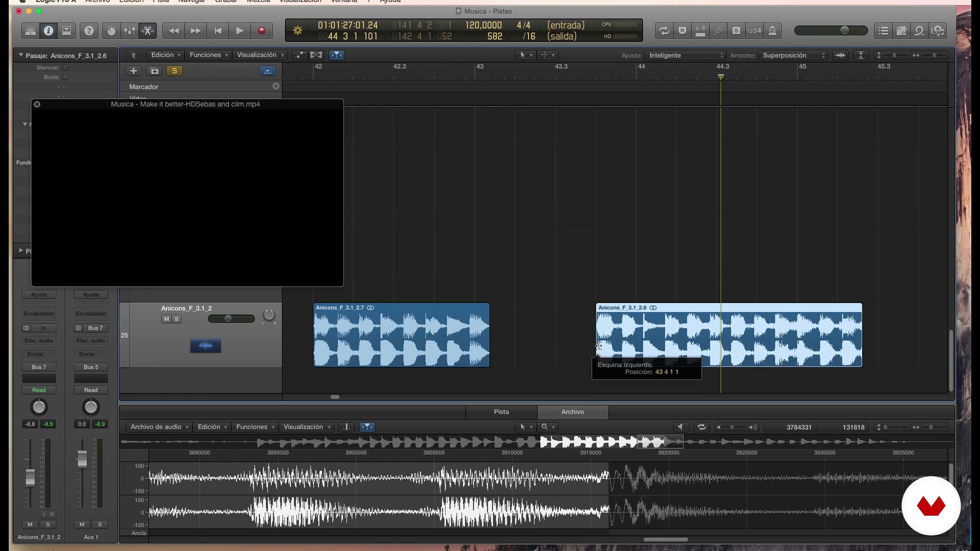Close the movie window Make it better
The width and height of the screenshot is (980, 551).
[x=37, y=104]
